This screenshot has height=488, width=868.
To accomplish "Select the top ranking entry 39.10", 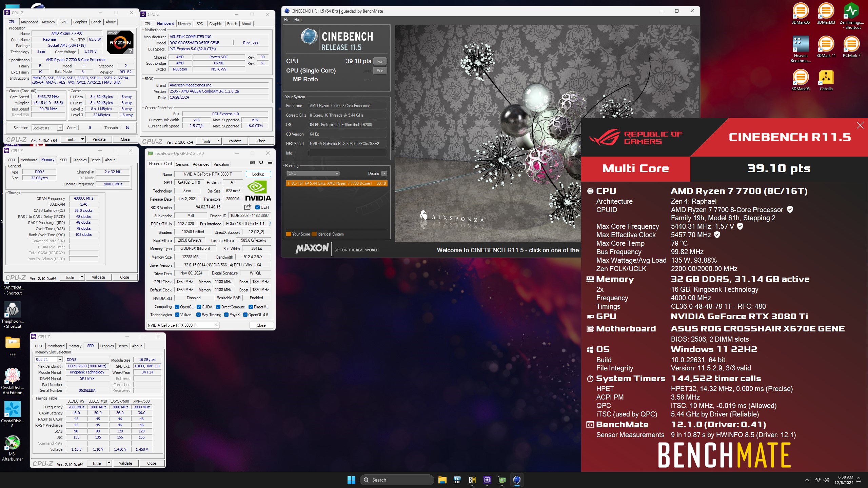I will point(336,183).
